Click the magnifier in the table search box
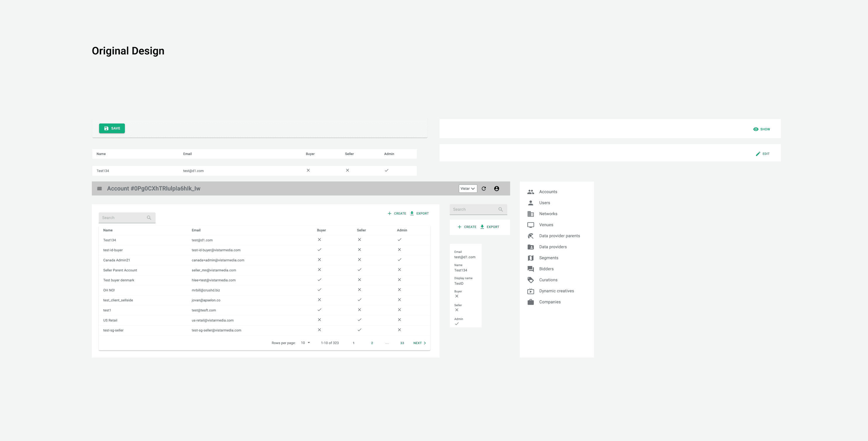 149,218
